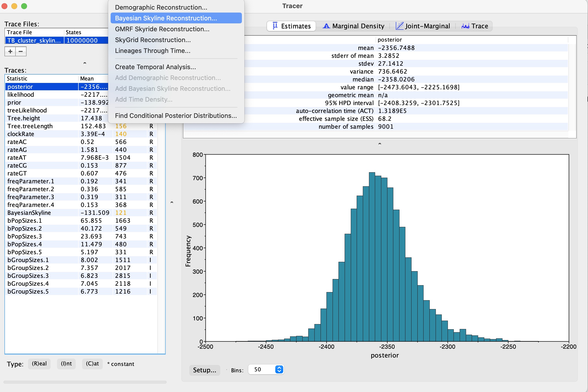Viewport: 588px width, 392px height.
Task: Select the rateAT statistic row
Action: pyautogui.click(x=81, y=157)
